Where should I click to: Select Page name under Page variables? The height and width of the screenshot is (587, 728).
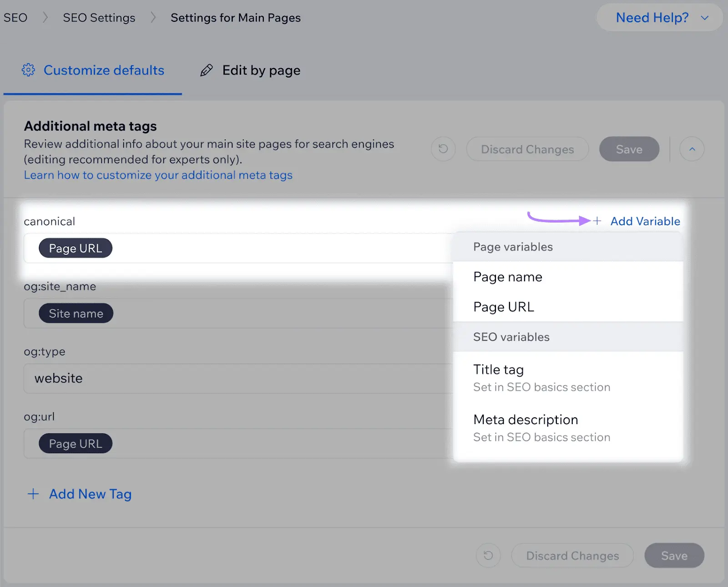[x=507, y=277]
